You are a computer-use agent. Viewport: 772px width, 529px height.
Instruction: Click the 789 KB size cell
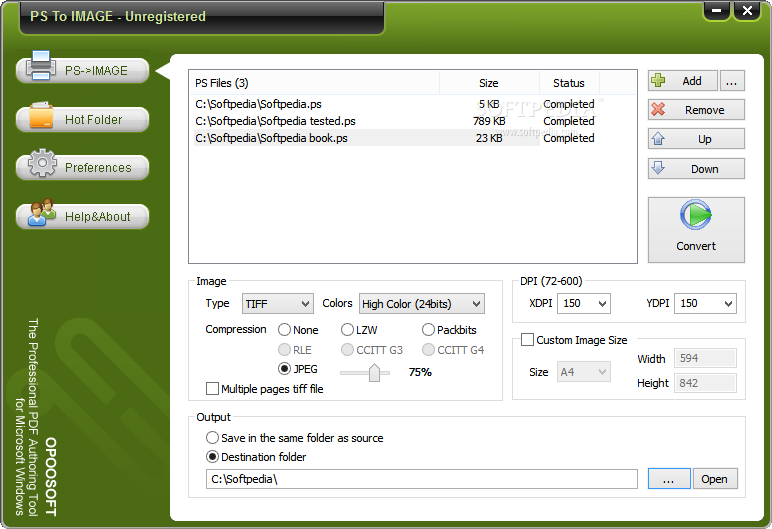(489, 121)
